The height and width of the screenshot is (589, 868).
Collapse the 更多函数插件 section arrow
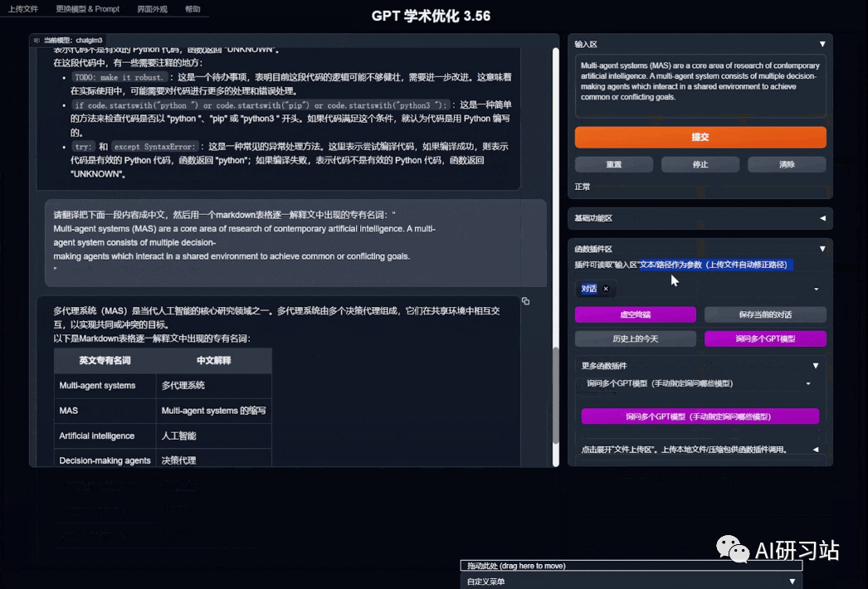coord(816,366)
